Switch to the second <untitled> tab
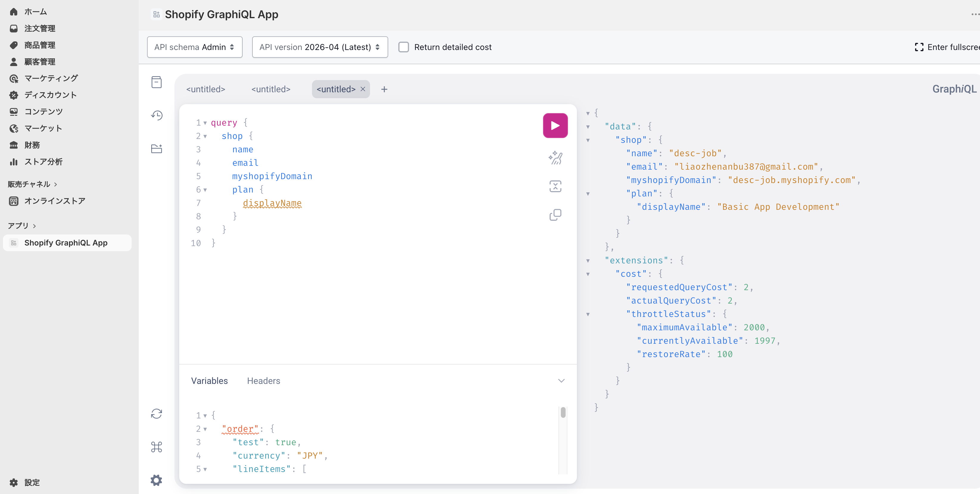 271,89
